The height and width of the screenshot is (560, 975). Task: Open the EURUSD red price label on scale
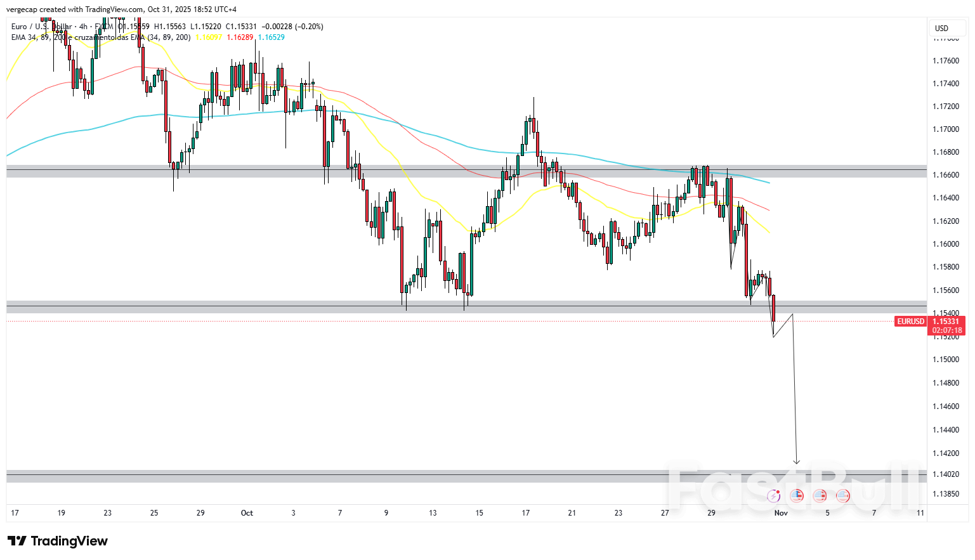tap(911, 322)
